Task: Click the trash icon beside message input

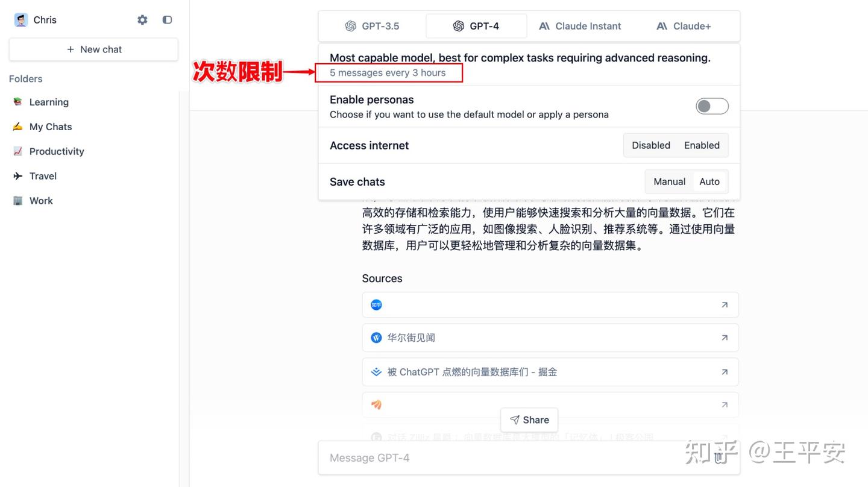Action: tap(718, 458)
